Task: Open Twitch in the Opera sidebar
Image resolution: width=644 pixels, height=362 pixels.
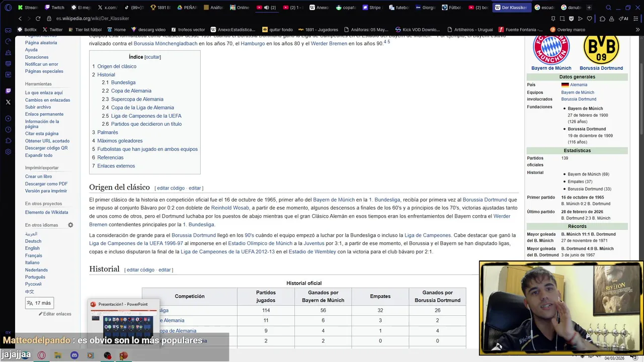Action: point(8,91)
